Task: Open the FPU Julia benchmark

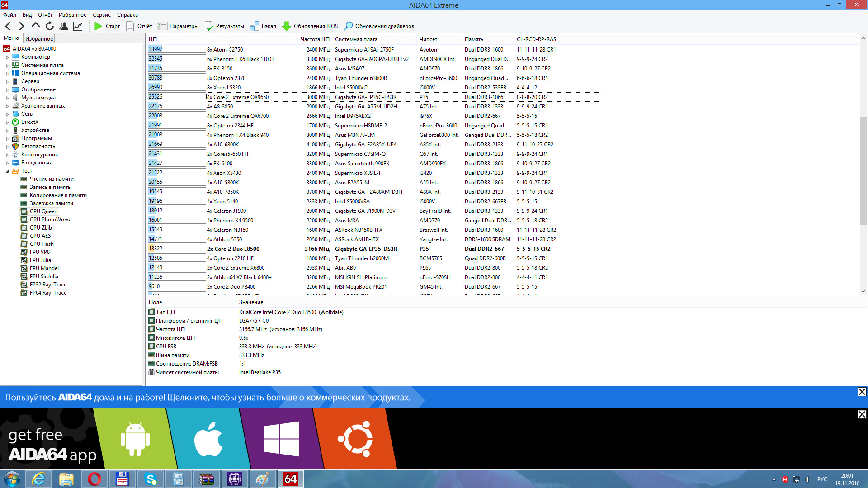Action: coord(40,260)
